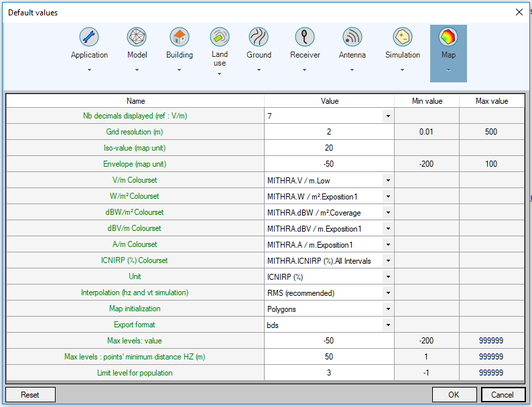Open Export format dropdown arrow
Image resolution: width=532 pixels, height=407 pixels.
click(388, 325)
